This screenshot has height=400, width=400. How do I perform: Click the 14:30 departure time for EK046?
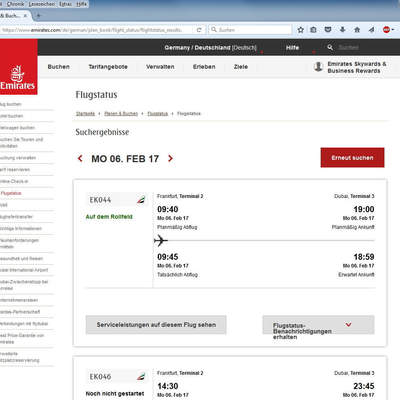click(x=168, y=386)
